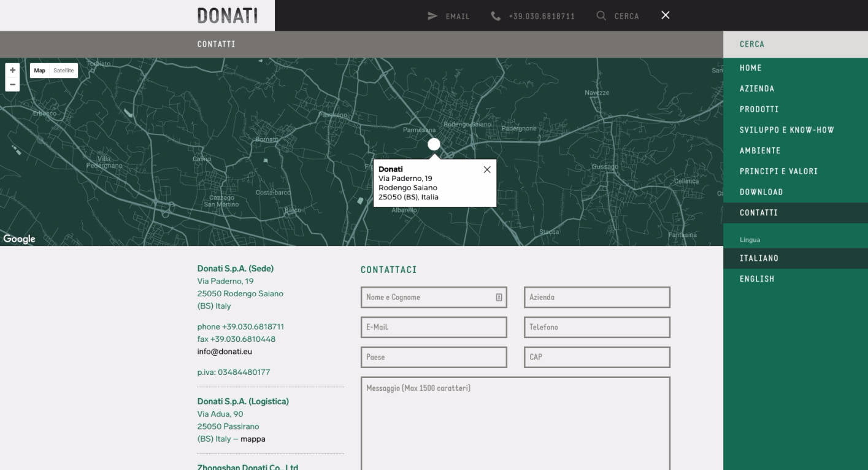Click the Donati S.p.A. (Logistica) heading
The width and height of the screenshot is (868, 470).
(243, 401)
